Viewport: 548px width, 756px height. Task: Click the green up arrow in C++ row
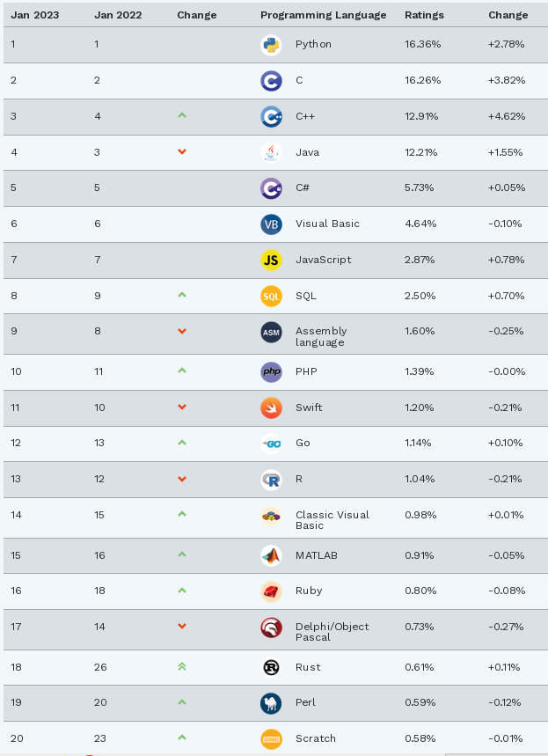182,115
